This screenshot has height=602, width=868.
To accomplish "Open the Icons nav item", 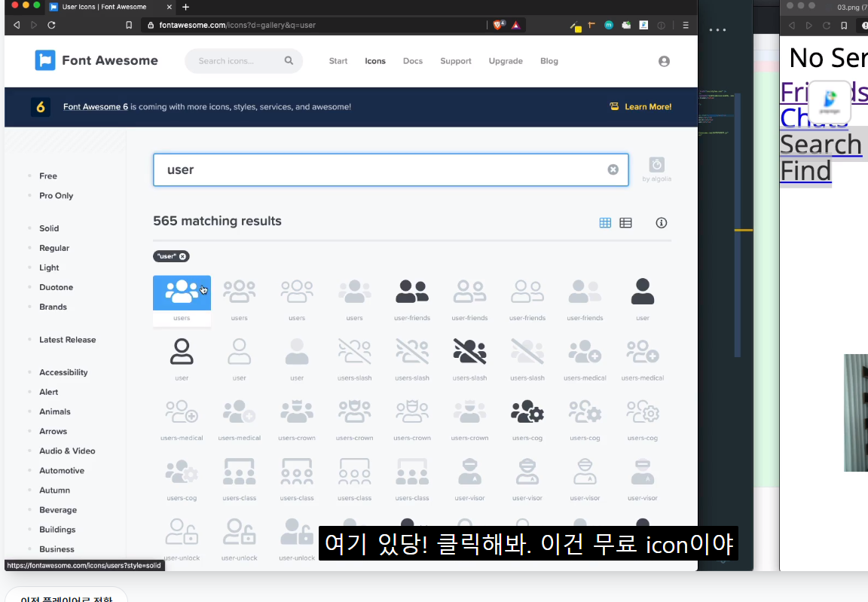I will point(374,61).
